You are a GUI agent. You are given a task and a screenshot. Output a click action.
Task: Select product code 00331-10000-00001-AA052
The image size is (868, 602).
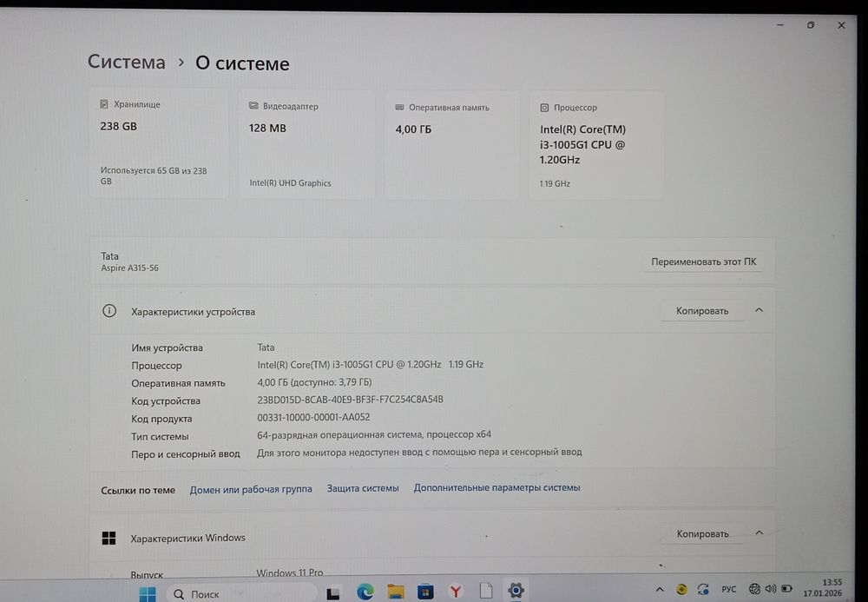(313, 417)
